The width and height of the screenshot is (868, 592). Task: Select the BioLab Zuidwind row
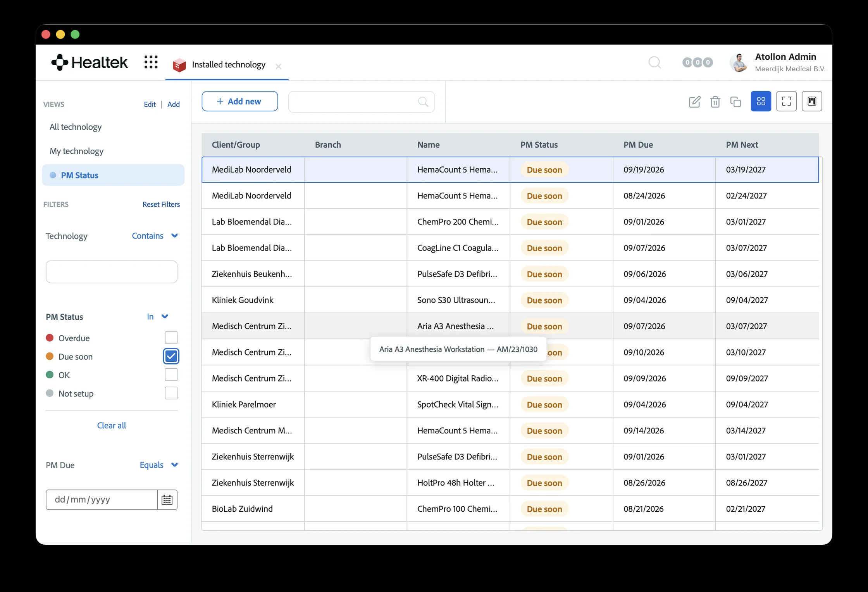pyautogui.click(x=510, y=509)
